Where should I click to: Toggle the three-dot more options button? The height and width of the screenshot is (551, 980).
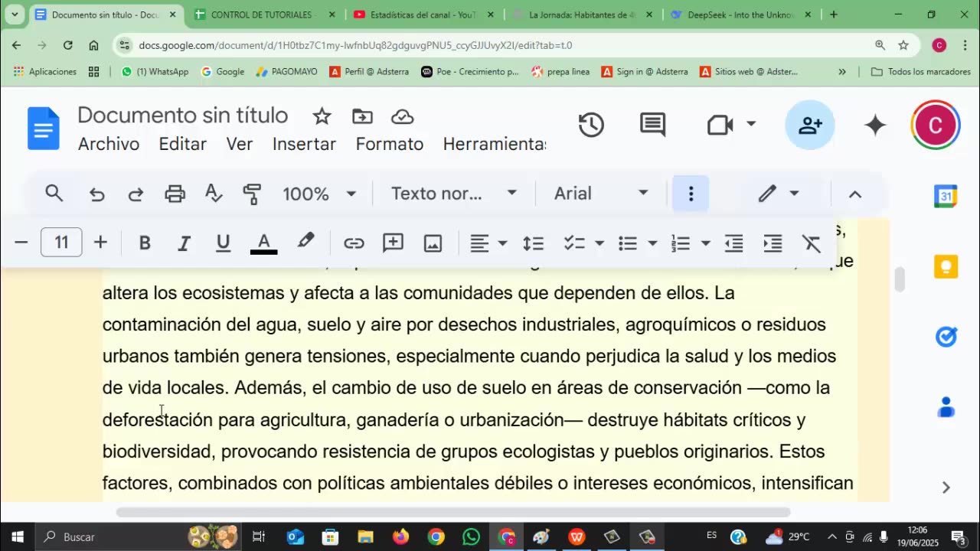691,194
